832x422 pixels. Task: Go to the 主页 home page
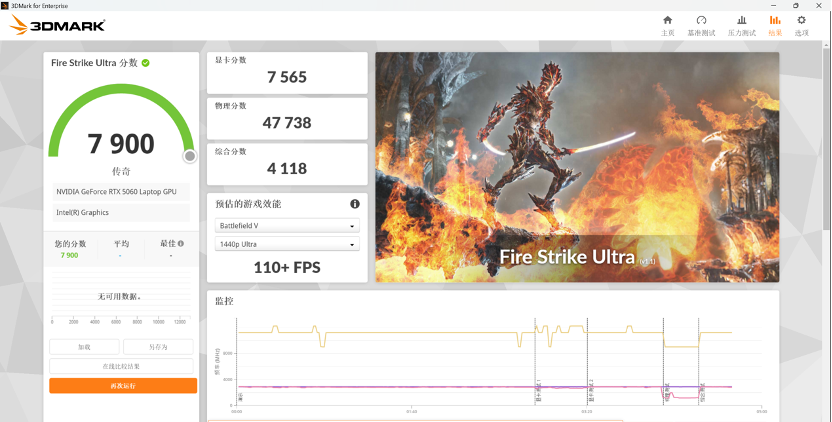click(668, 25)
